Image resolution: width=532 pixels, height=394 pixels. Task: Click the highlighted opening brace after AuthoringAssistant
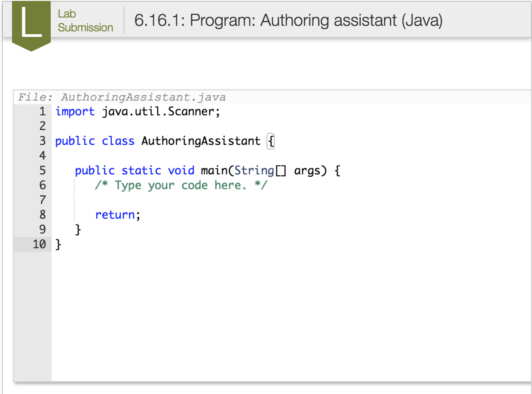[x=271, y=141]
